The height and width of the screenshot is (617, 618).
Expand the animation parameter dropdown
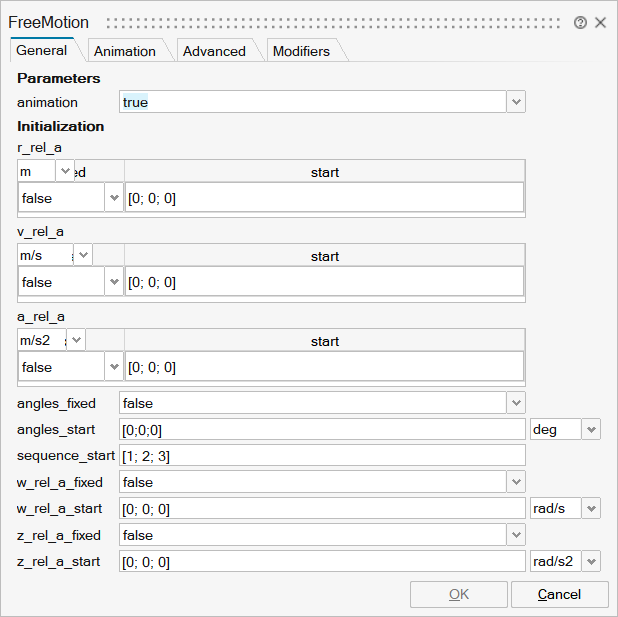516,102
